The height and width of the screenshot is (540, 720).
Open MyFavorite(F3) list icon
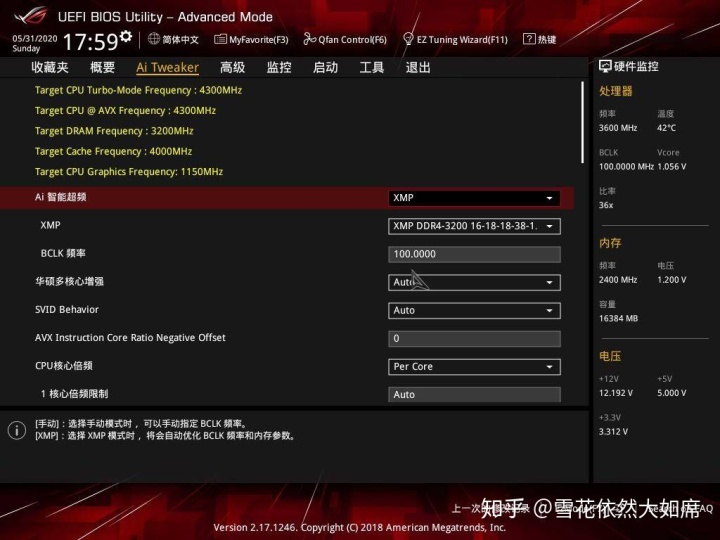click(220, 39)
